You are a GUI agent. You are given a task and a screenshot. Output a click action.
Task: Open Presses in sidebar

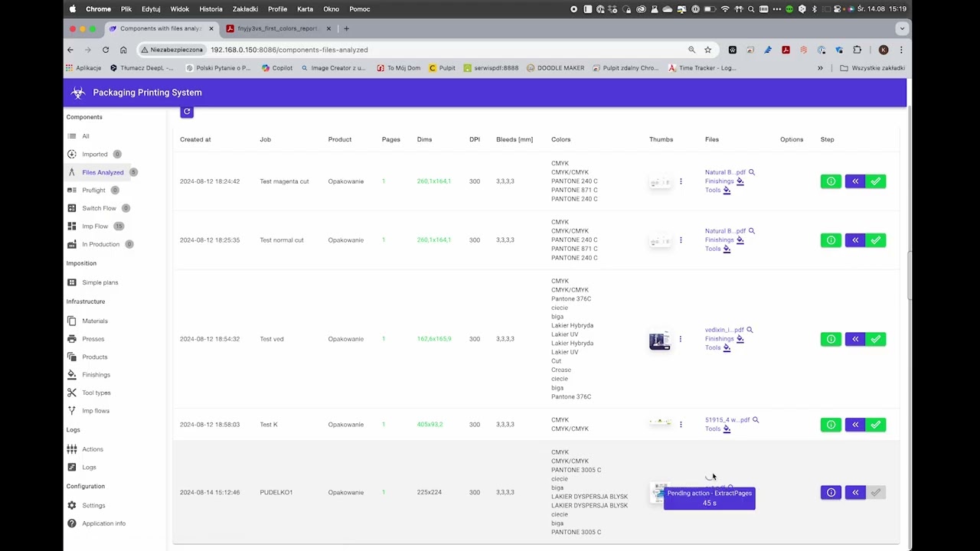[x=93, y=339]
